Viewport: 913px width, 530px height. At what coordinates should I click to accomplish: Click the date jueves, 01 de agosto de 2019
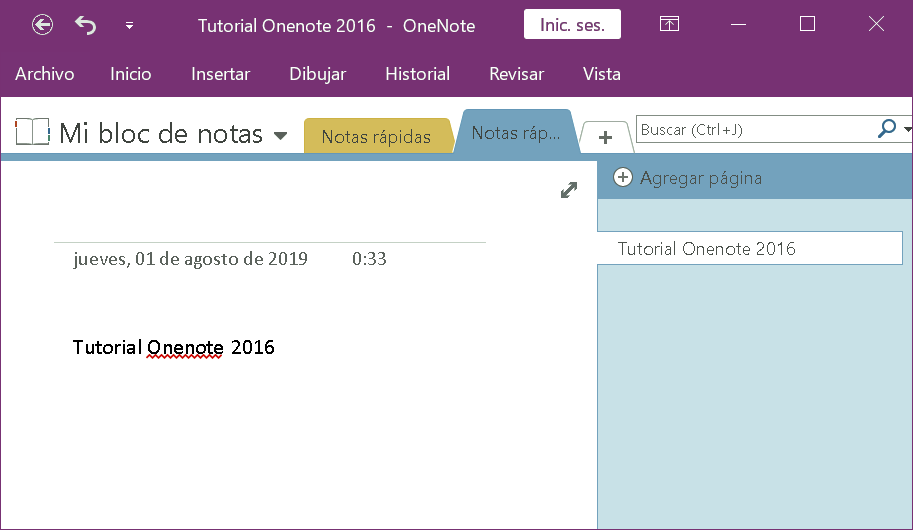190,259
